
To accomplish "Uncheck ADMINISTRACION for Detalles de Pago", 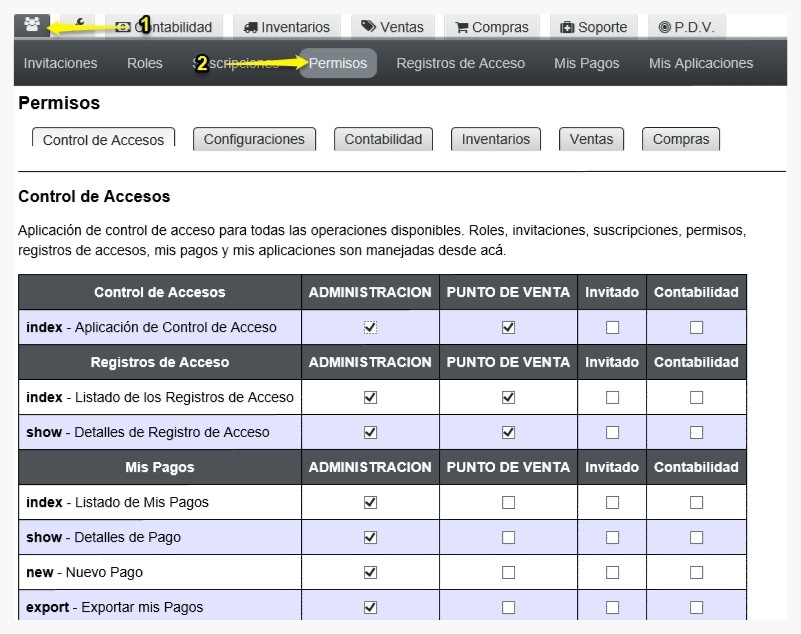I will [370, 537].
